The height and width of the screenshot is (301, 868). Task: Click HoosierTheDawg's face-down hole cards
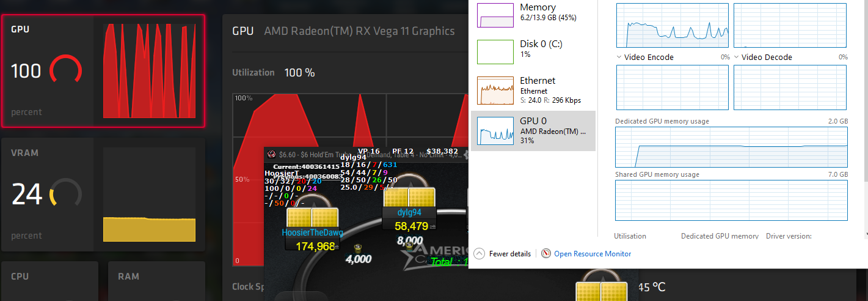tap(312, 217)
